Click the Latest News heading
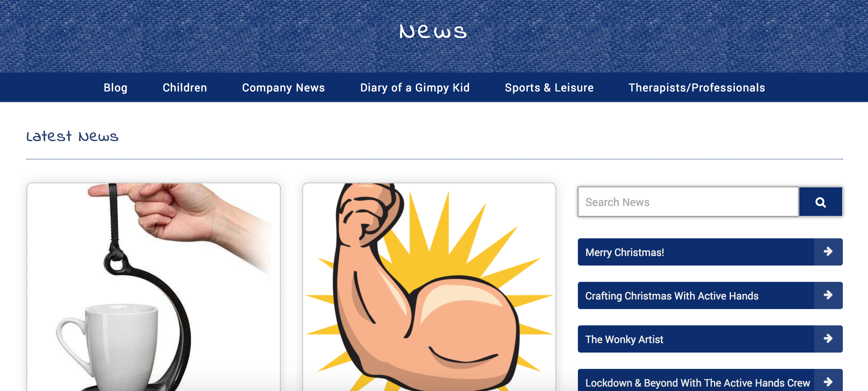The image size is (868, 391). (x=72, y=137)
